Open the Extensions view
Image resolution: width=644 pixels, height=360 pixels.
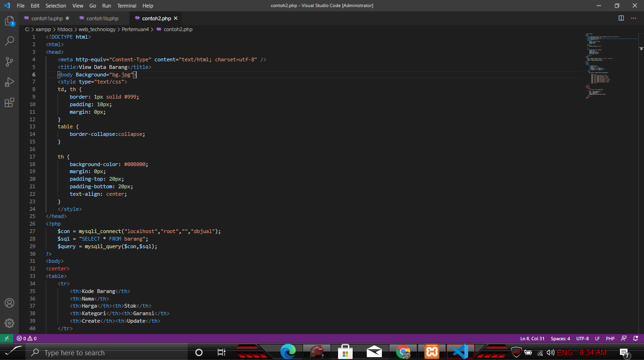tap(9, 102)
